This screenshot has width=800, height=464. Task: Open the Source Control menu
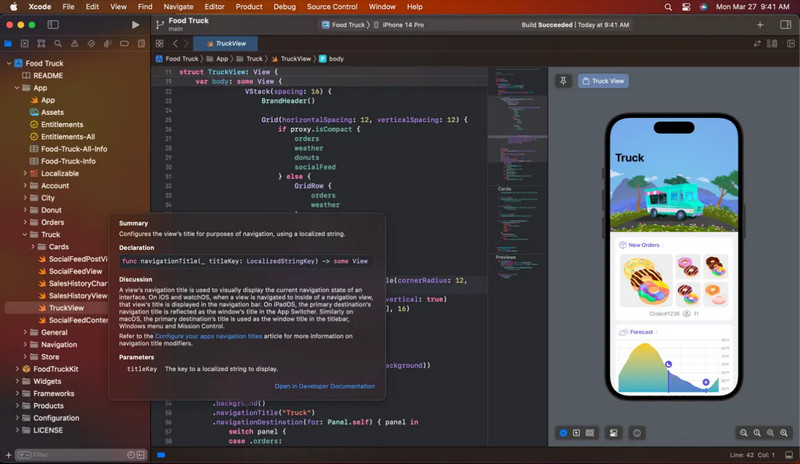[x=332, y=7]
